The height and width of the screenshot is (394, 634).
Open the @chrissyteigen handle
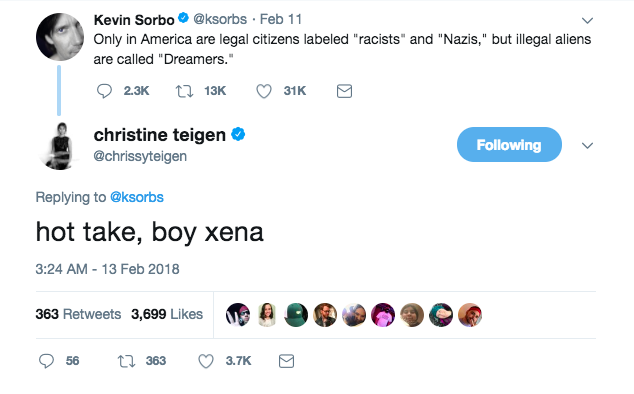pyautogui.click(x=140, y=156)
